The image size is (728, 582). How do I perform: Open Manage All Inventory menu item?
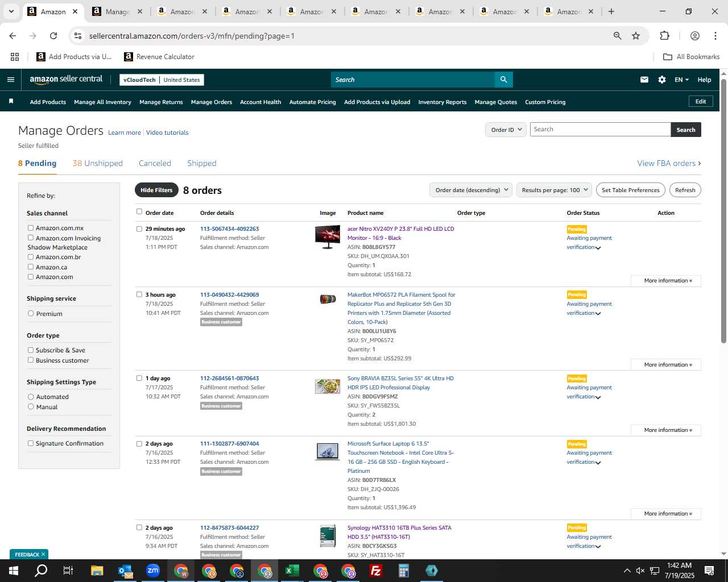click(102, 102)
